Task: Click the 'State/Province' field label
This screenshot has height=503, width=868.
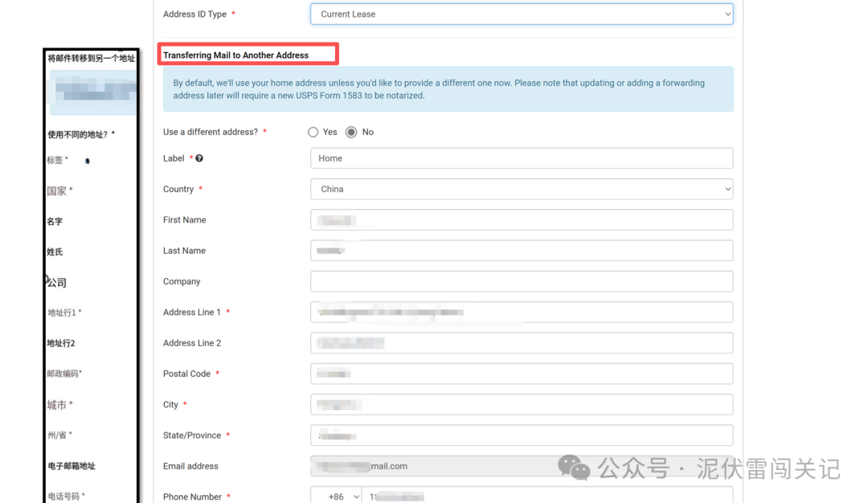Action: point(192,436)
